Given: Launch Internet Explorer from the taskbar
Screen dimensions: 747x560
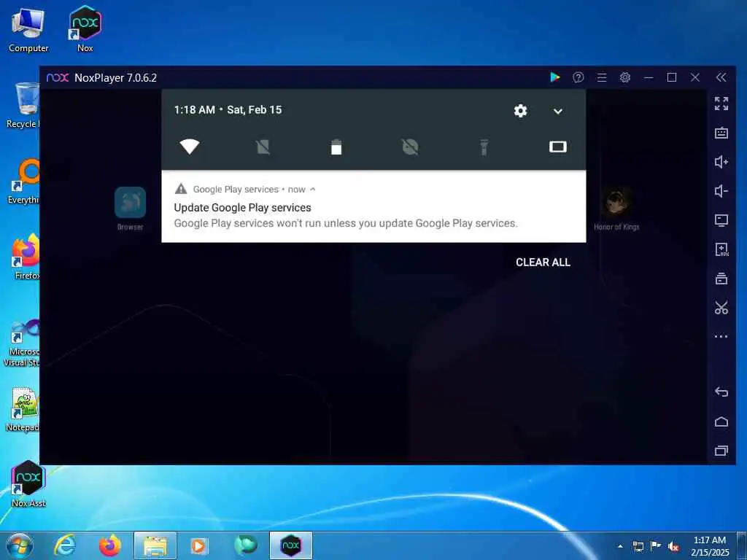Looking at the screenshot, I should click(x=65, y=545).
